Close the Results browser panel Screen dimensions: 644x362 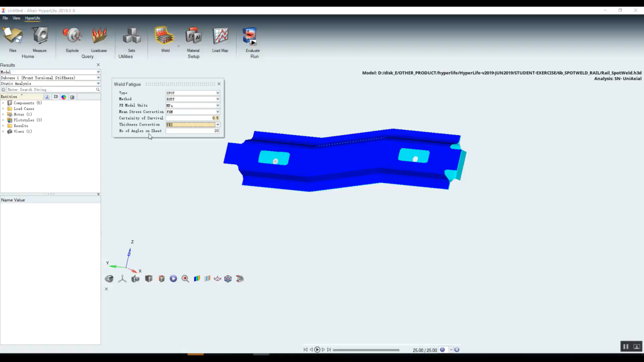pos(98,65)
